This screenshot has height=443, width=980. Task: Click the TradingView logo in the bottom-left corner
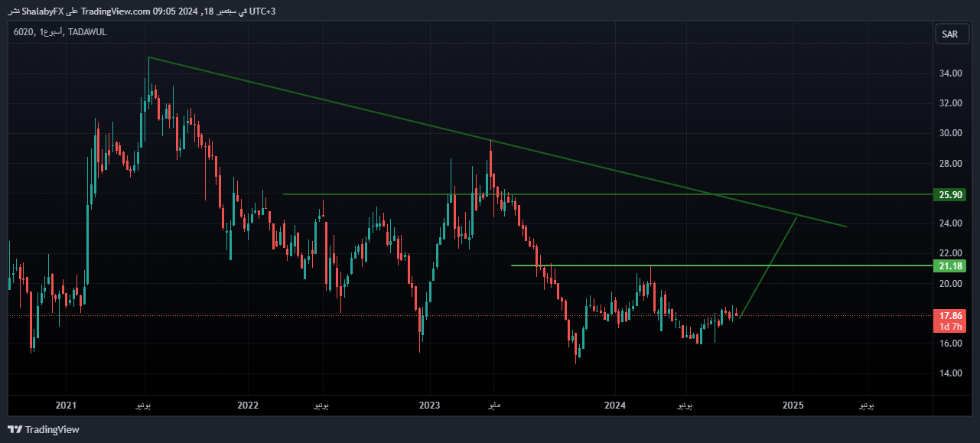[x=44, y=429]
